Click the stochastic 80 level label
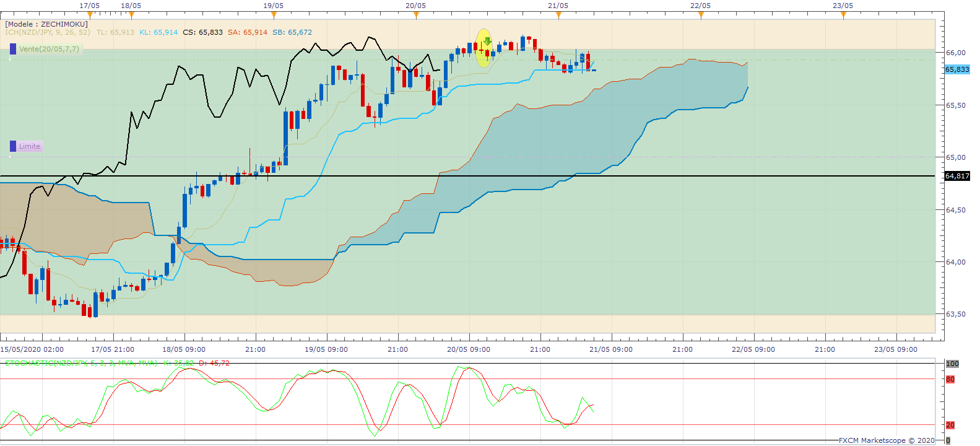The width and height of the screenshot is (980, 446). click(950, 379)
